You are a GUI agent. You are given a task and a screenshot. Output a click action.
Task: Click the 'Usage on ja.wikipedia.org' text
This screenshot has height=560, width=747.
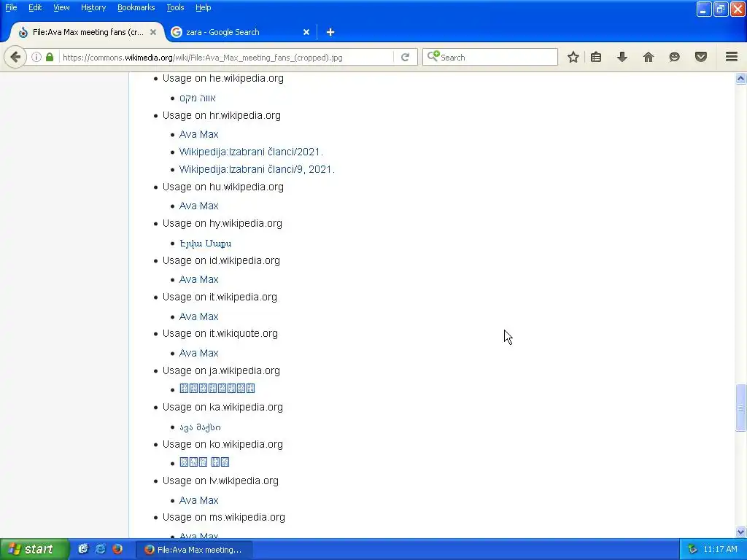(221, 370)
